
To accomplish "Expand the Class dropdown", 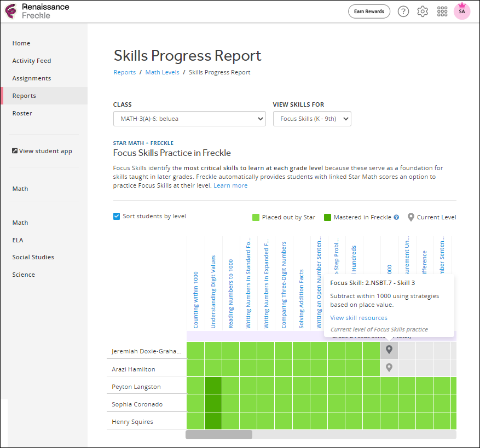I will [x=189, y=119].
